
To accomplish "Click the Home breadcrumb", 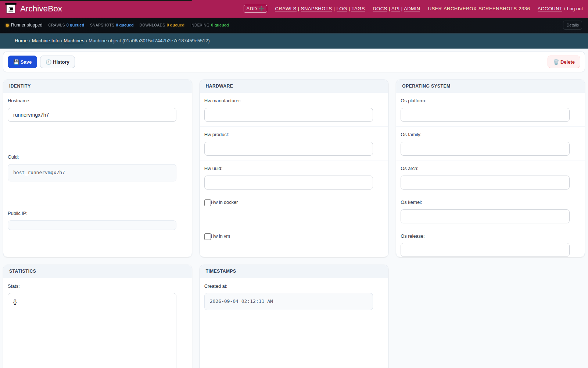I will tap(21, 40).
